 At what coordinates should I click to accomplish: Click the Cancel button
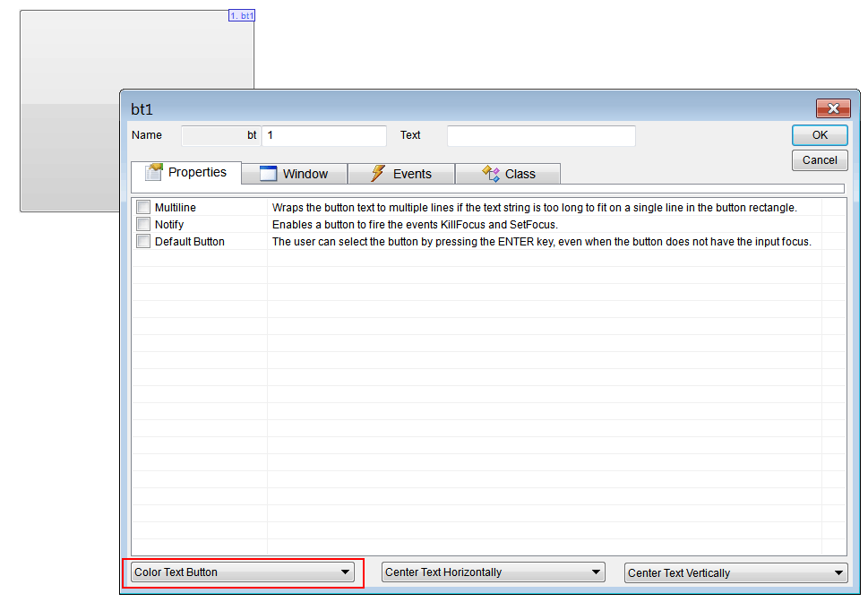pyautogui.click(x=820, y=160)
